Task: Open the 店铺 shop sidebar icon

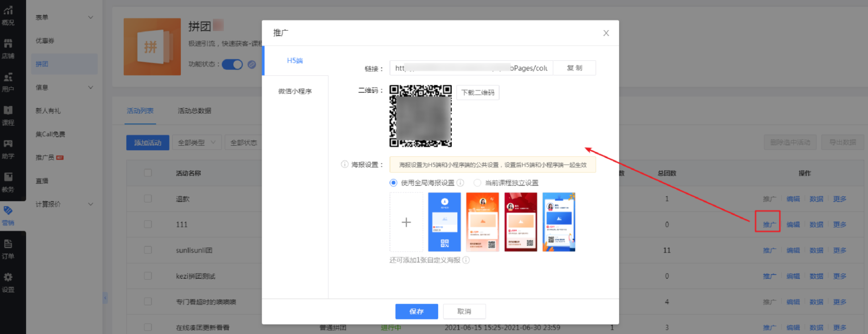Action: [x=8, y=49]
